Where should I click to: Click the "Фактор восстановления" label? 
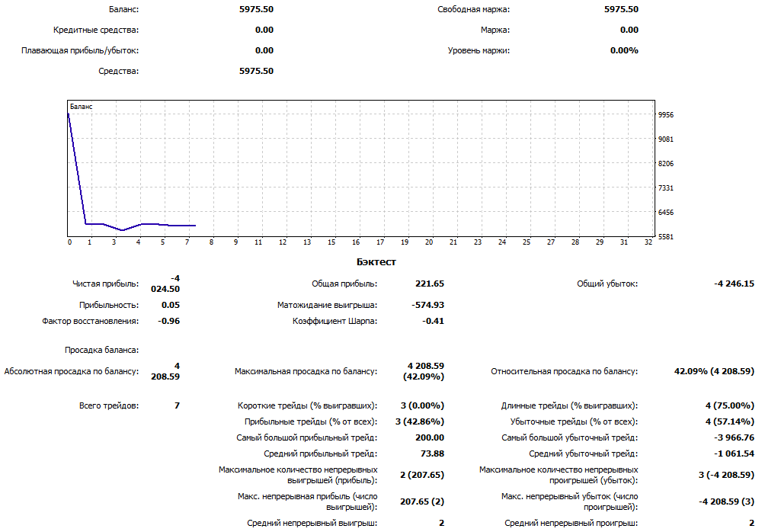coord(91,321)
